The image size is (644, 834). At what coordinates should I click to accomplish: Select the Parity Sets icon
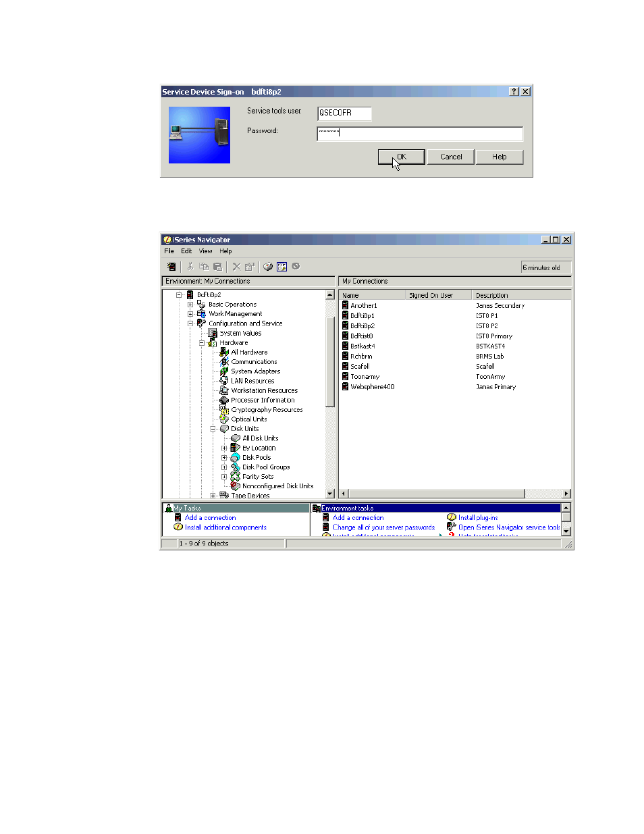coord(236,477)
